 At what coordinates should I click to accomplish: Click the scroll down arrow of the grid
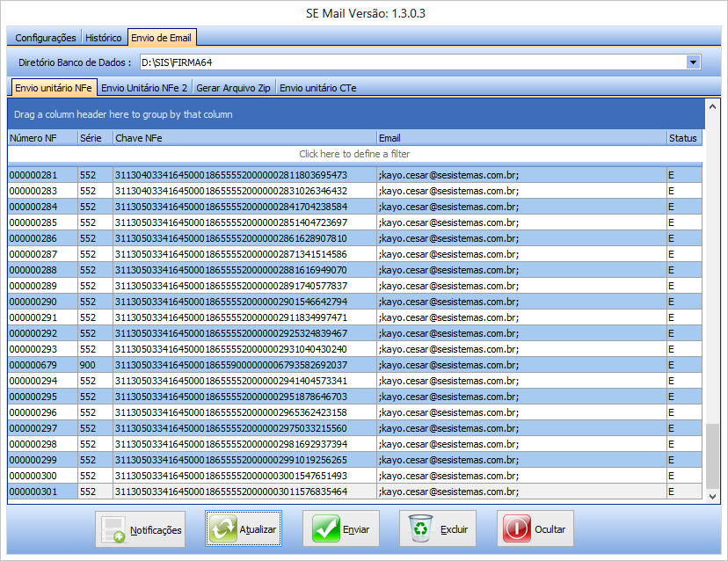pyautogui.click(x=712, y=496)
